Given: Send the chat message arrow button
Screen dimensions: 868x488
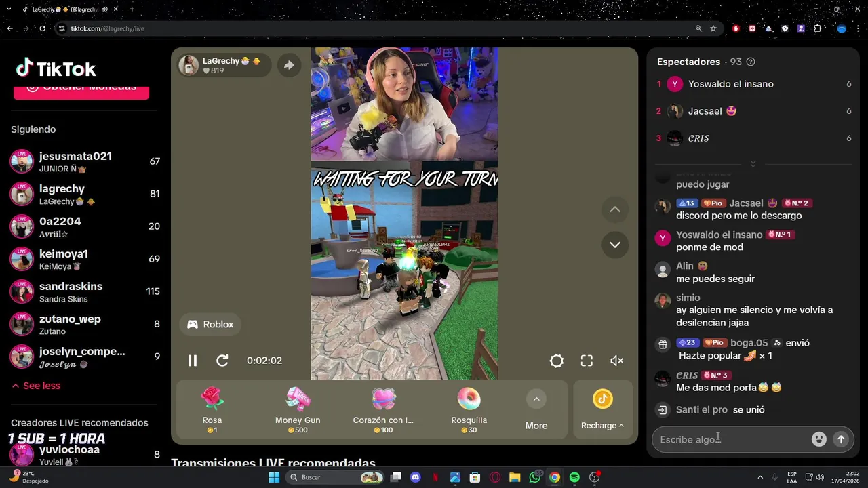Looking at the screenshot, I should (841, 439).
